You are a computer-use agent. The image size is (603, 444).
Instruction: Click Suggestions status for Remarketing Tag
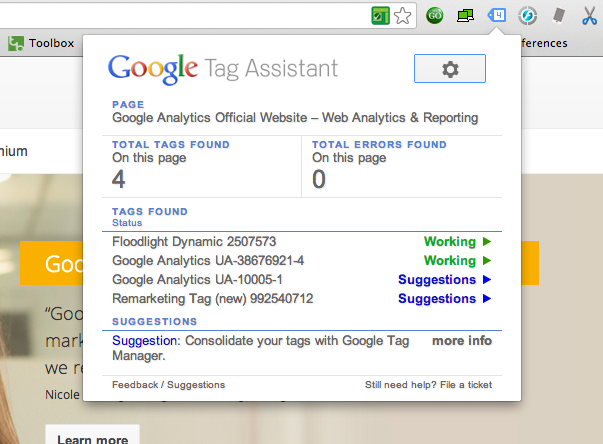[437, 299]
